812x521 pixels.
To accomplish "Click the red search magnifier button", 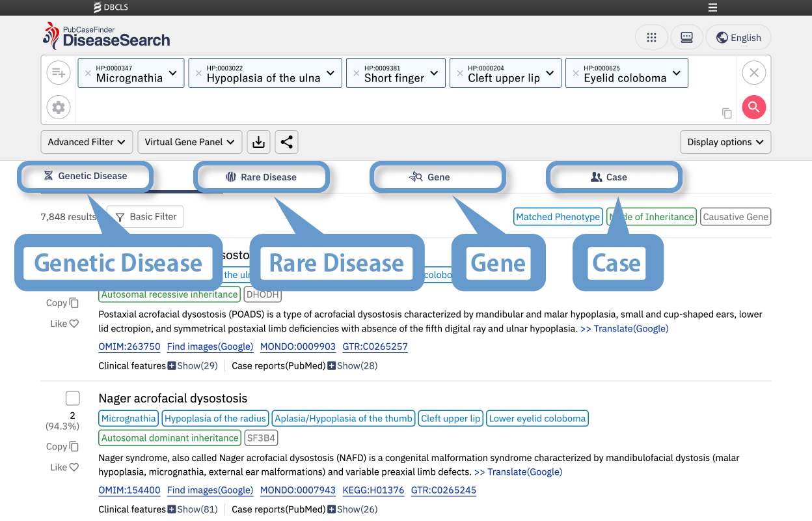I will (753, 107).
